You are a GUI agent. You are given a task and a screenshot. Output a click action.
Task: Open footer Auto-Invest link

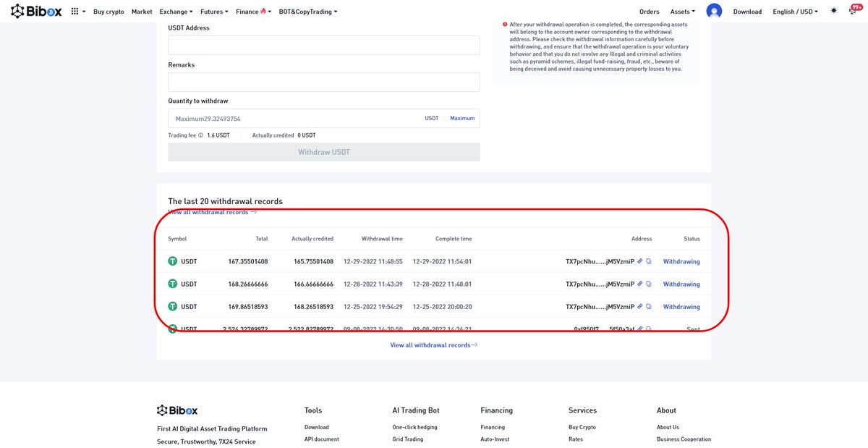(495, 439)
